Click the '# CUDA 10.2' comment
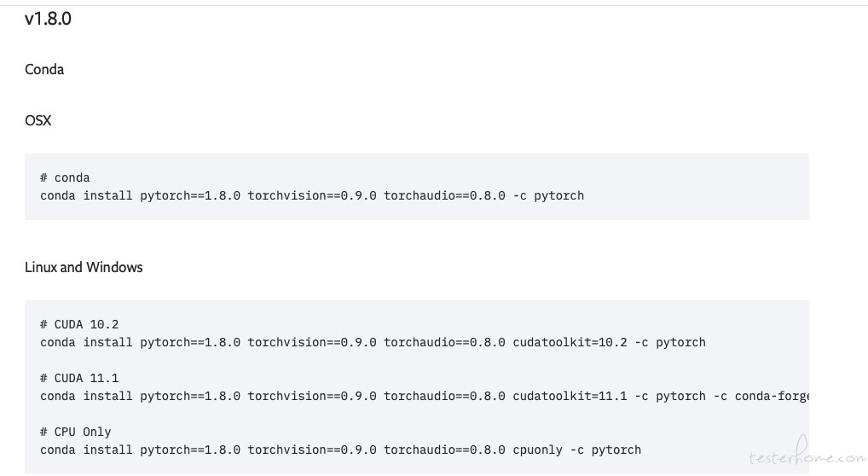 click(x=79, y=324)
